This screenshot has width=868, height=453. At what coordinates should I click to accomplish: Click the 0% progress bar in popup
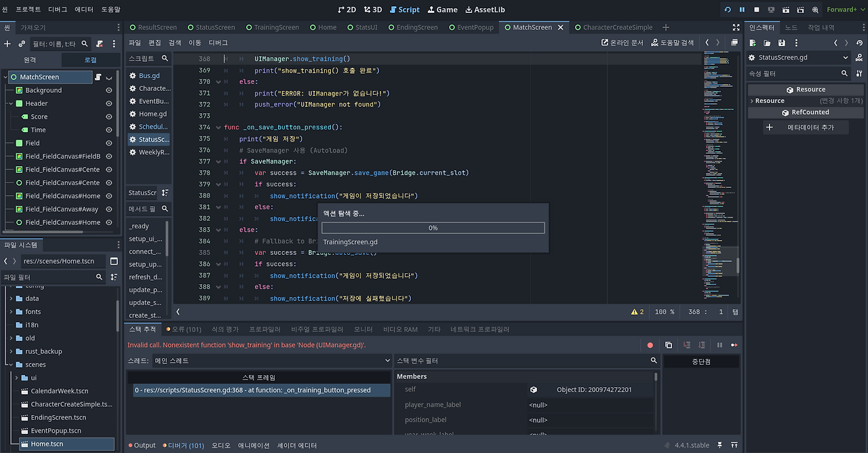(x=433, y=228)
